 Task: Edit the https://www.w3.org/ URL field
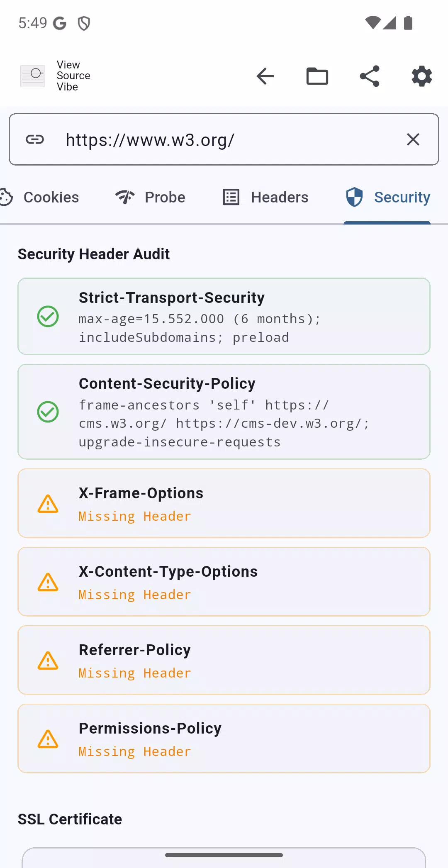point(224,139)
